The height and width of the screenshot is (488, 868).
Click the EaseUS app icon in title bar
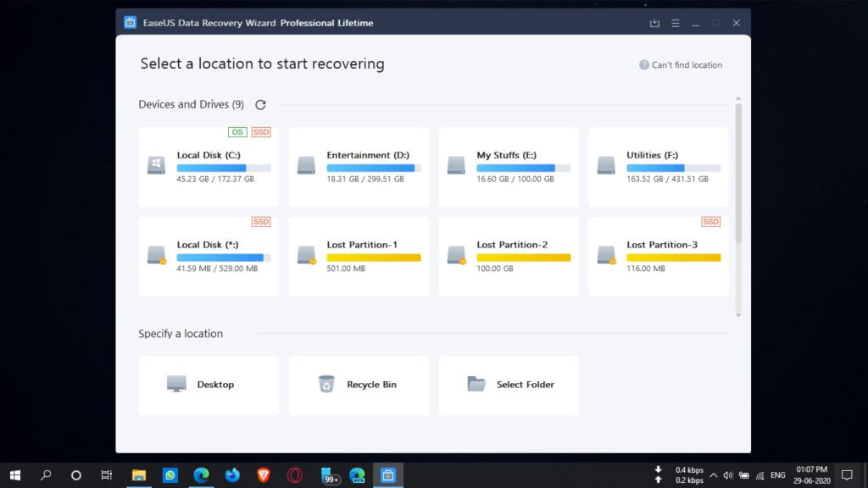130,23
